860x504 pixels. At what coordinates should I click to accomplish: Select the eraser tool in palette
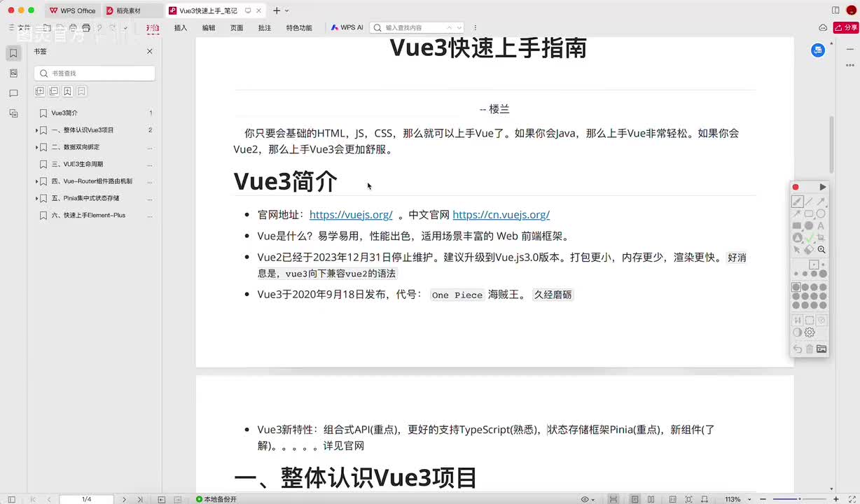[x=809, y=249]
